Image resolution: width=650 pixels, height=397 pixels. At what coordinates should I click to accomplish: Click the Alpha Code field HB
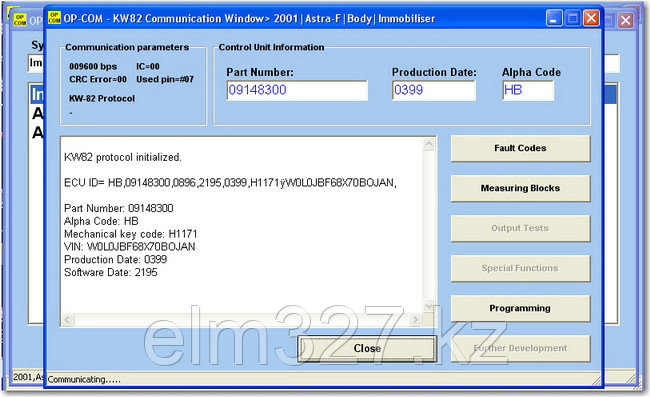[x=528, y=90]
